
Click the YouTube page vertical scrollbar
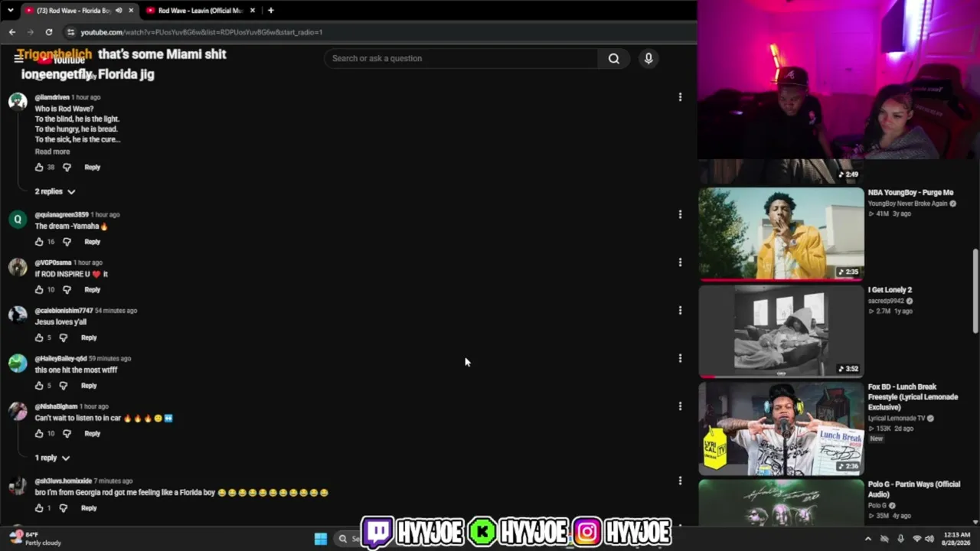click(975, 291)
